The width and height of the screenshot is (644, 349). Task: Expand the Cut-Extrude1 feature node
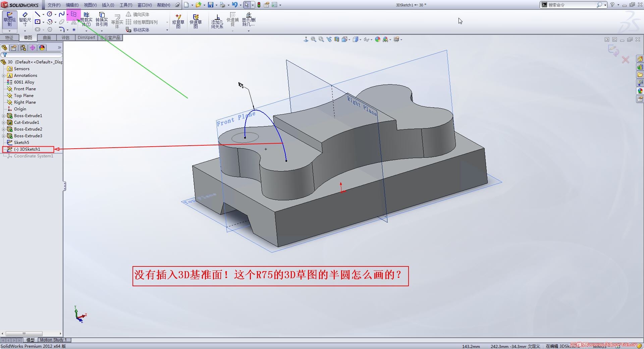click(3, 122)
